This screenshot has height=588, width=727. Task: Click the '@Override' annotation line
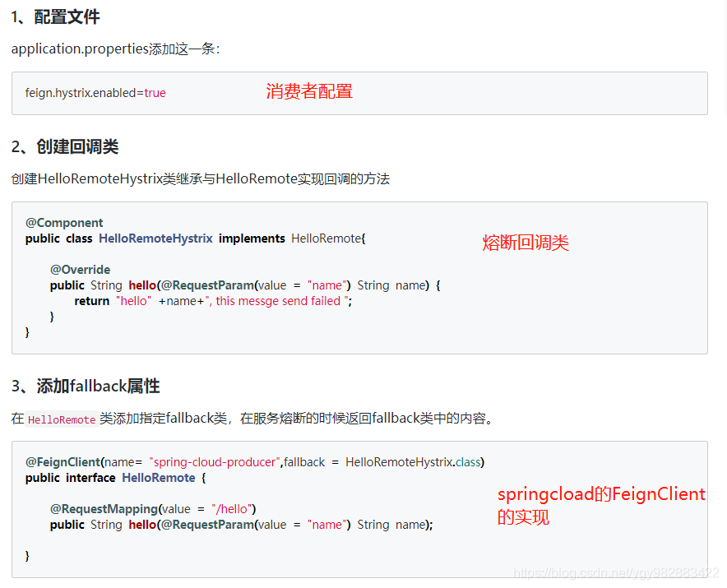80,270
